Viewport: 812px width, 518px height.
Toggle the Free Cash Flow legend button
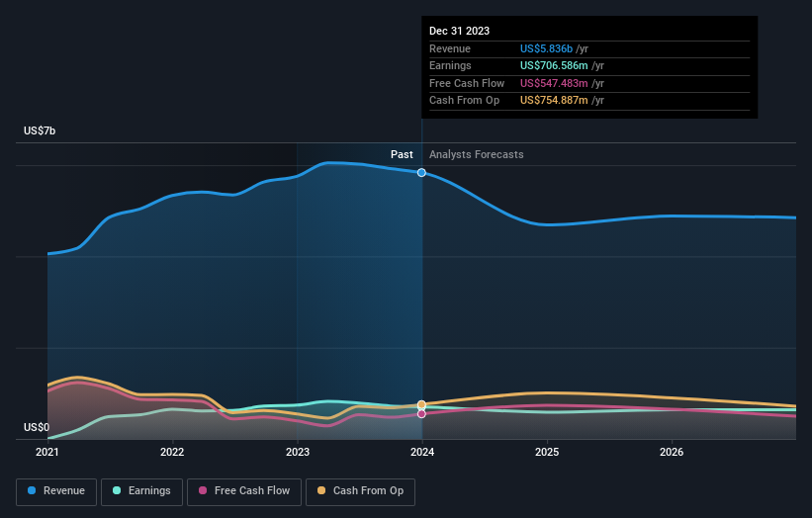(244, 491)
